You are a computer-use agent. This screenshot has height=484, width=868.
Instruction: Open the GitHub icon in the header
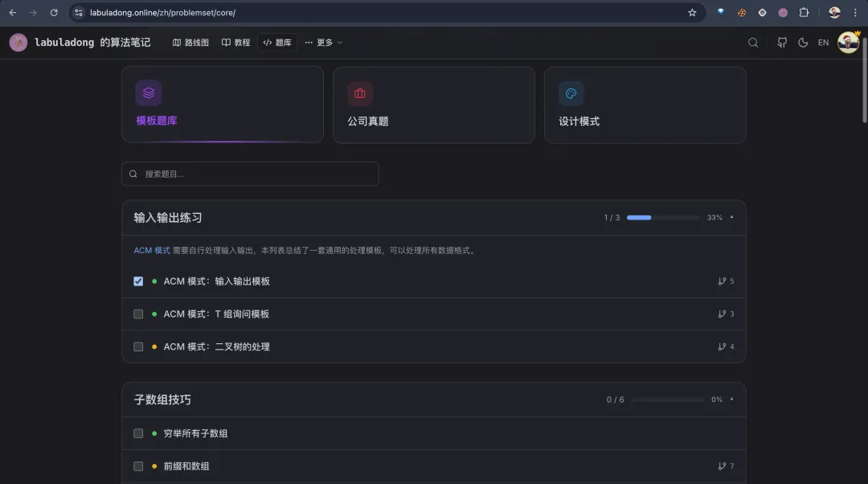(x=780, y=42)
